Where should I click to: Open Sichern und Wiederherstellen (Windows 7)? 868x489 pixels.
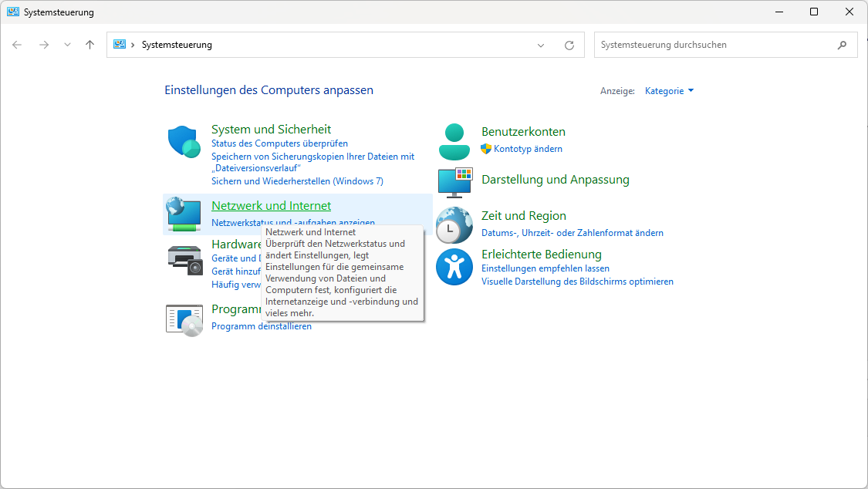coord(297,181)
